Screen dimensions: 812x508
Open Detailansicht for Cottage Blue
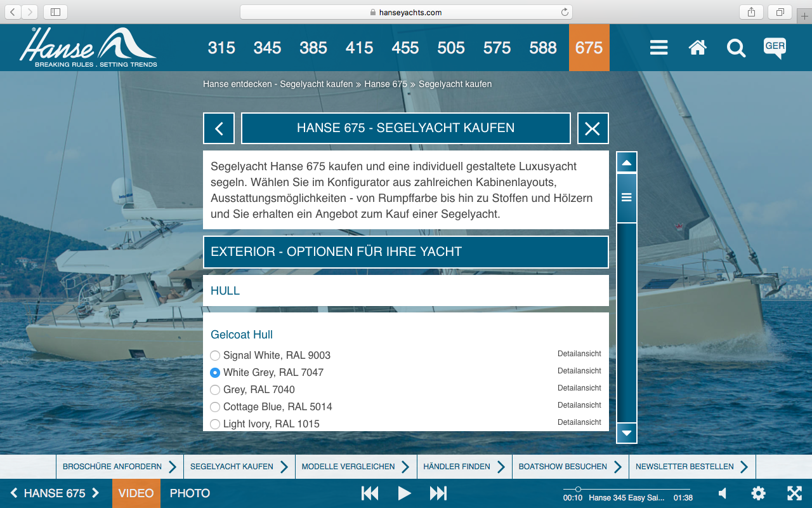[579, 405]
